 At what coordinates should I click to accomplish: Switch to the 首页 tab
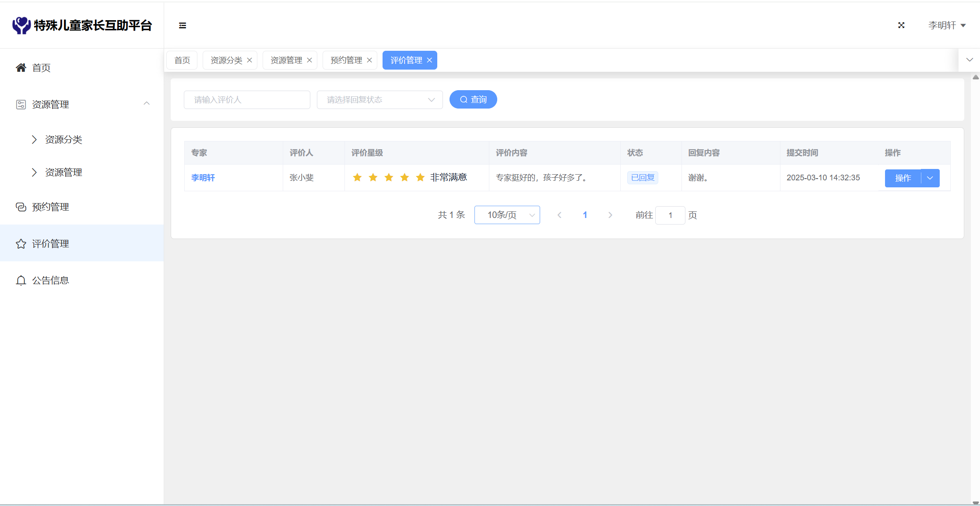point(182,60)
